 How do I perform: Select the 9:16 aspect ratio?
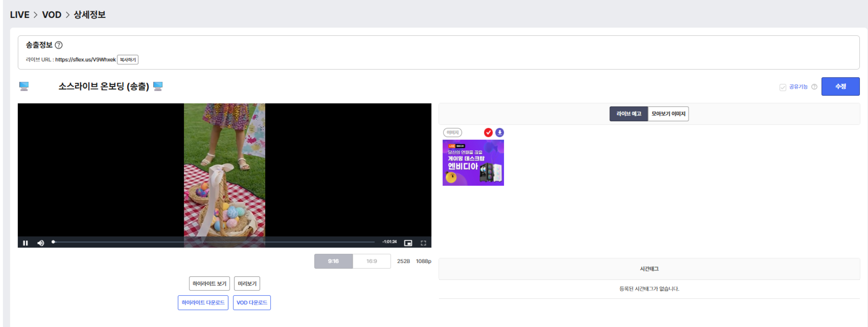click(333, 261)
